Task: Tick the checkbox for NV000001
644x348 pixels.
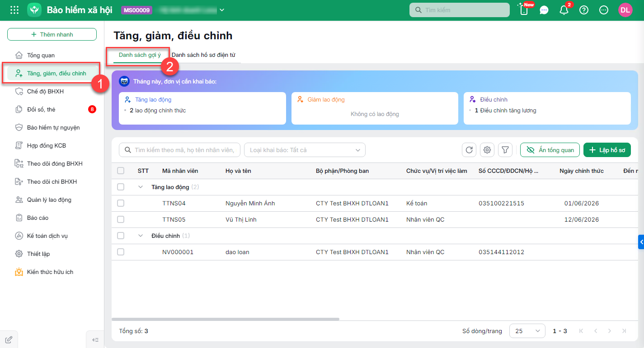Action: (x=121, y=252)
